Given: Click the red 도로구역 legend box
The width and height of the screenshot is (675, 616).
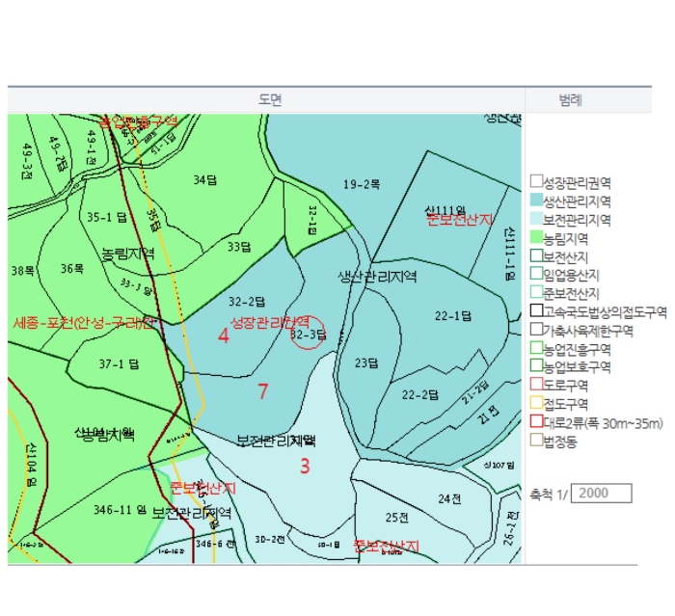Looking at the screenshot, I should point(536,384).
